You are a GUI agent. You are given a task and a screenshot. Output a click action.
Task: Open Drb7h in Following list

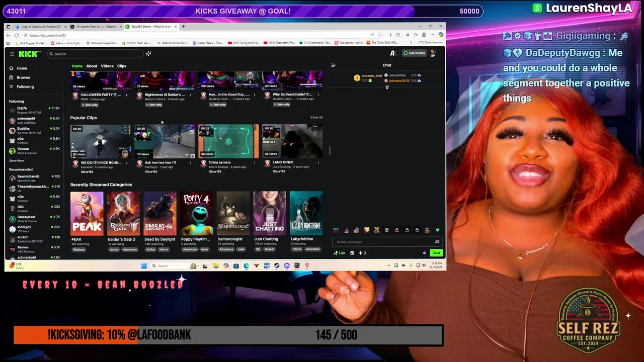[x=34, y=110]
